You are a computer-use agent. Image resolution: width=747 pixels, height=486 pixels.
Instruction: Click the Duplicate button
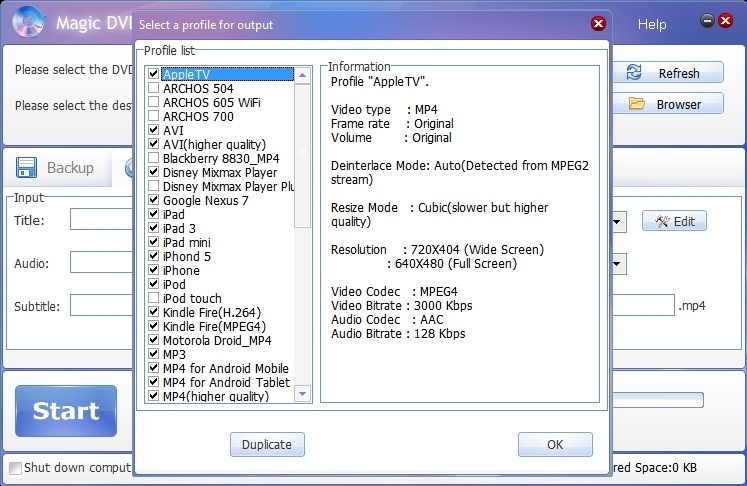click(267, 445)
